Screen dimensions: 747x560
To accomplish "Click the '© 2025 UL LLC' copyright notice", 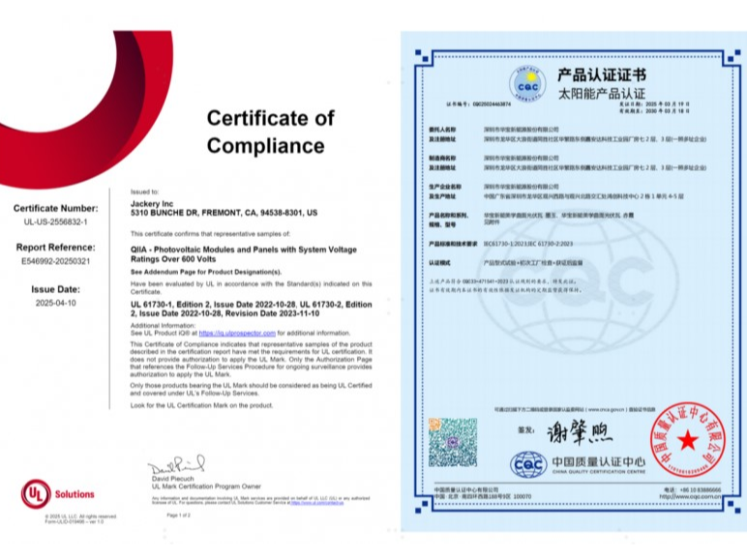I will [81, 516].
